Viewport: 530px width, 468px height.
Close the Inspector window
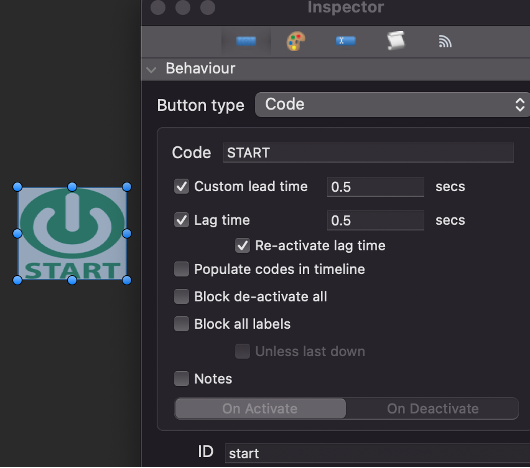158,7
